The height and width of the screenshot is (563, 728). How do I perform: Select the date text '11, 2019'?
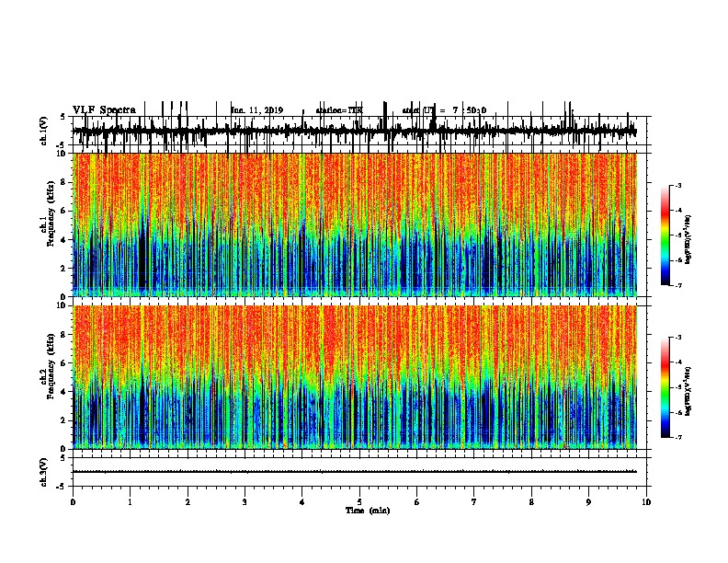tap(265, 110)
